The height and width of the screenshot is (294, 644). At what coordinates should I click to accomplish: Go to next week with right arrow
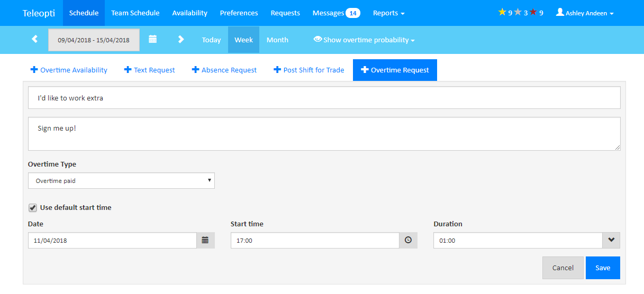coord(181,40)
